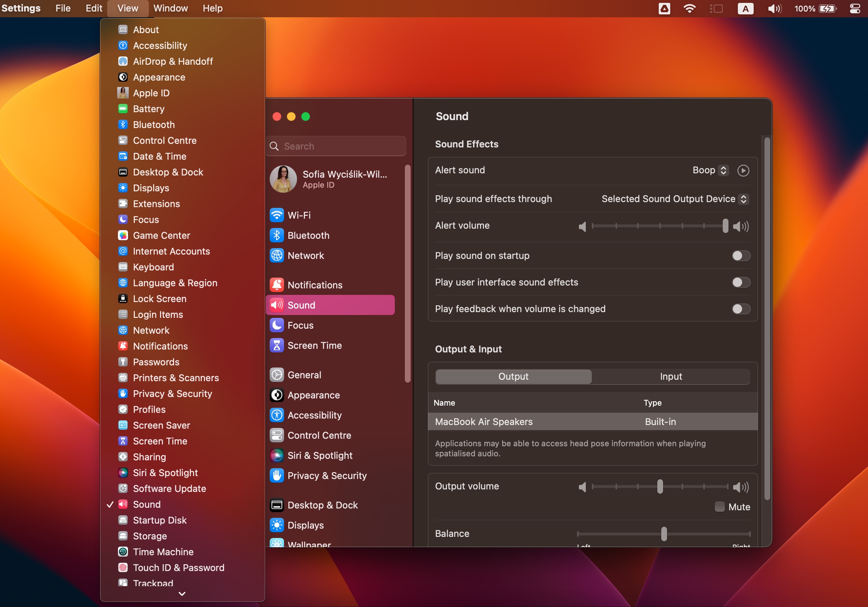Viewport: 868px width, 607px height.
Task: Click the Wi-Fi icon in sidebar
Action: [277, 215]
